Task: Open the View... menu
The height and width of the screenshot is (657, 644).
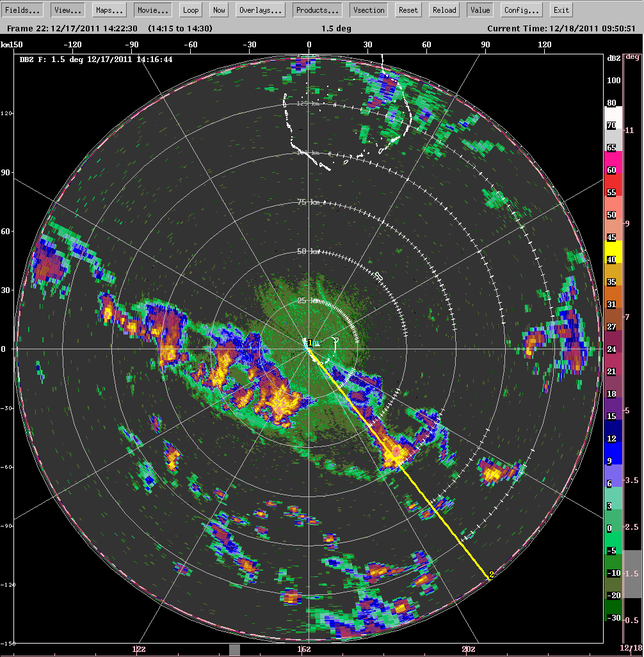Action: tap(67, 10)
